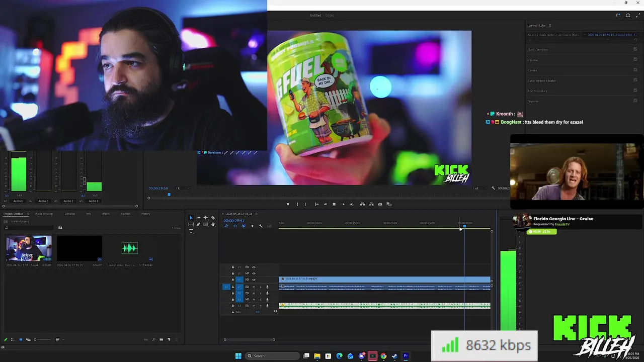Click Find magnifier in Project panel footer
This screenshot has height=362, width=644.
[x=153, y=339]
